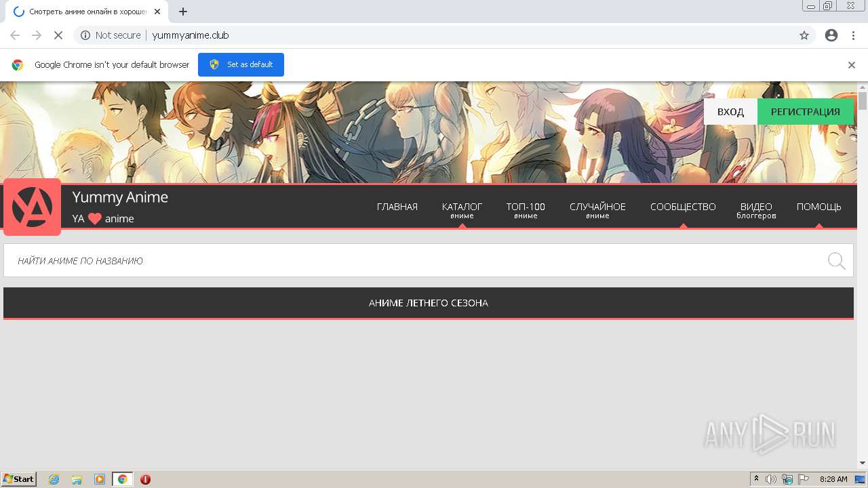Viewport: 868px width, 488px height.
Task: Go back to the previous page
Action: [x=15, y=35]
